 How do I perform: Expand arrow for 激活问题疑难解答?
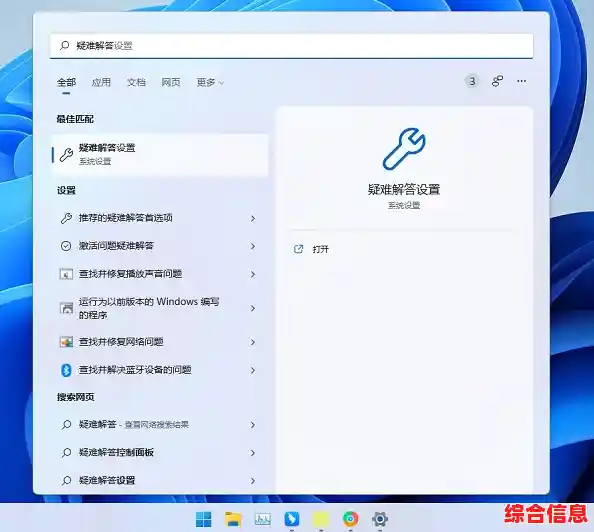pyautogui.click(x=253, y=246)
